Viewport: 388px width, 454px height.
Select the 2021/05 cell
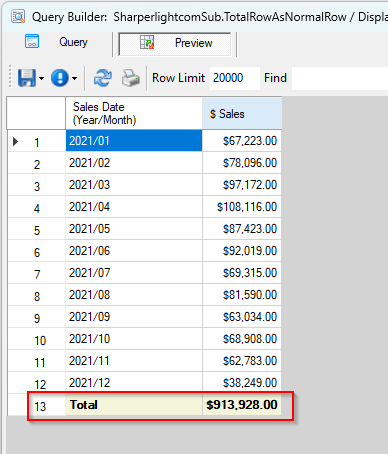coord(134,229)
